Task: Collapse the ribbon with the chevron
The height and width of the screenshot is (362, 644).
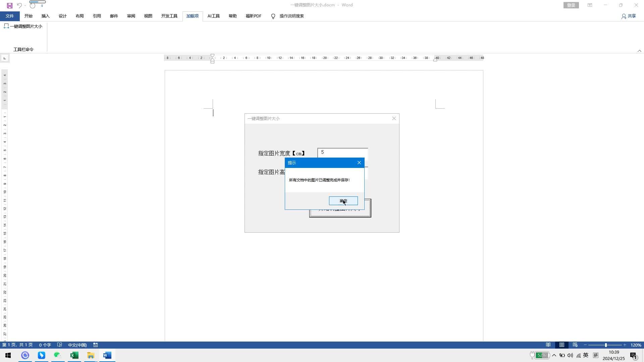Action: [x=639, y=51]
